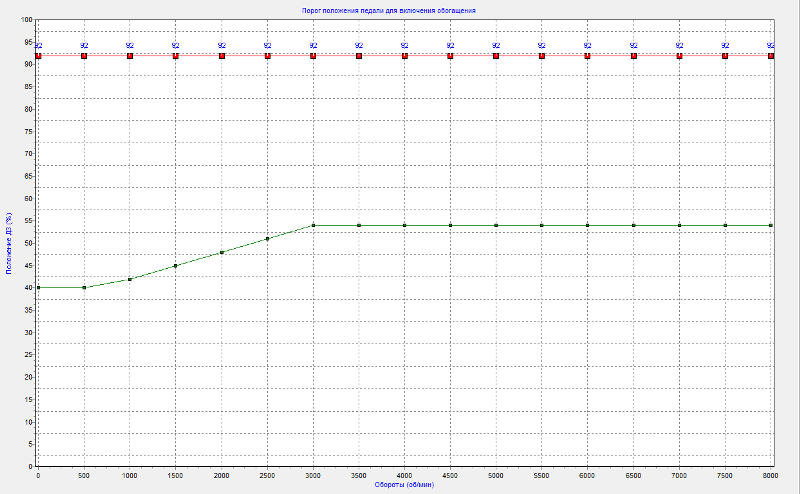Click the red marker at 1000 RPM
The width and height of the screenshot is (800, 494).
pos(130,56)
